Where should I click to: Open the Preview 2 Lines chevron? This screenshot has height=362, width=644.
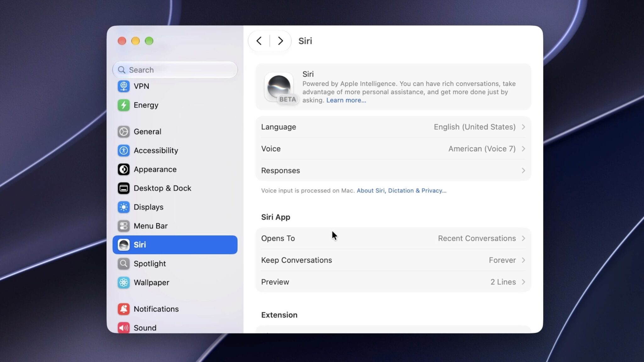523,282
